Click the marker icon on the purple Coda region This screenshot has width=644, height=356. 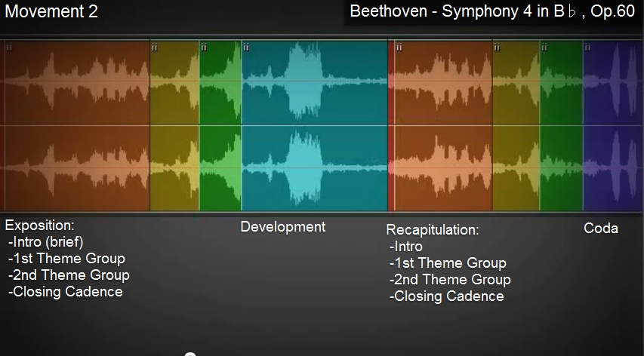pyautogui.click(x=587, y=48)
